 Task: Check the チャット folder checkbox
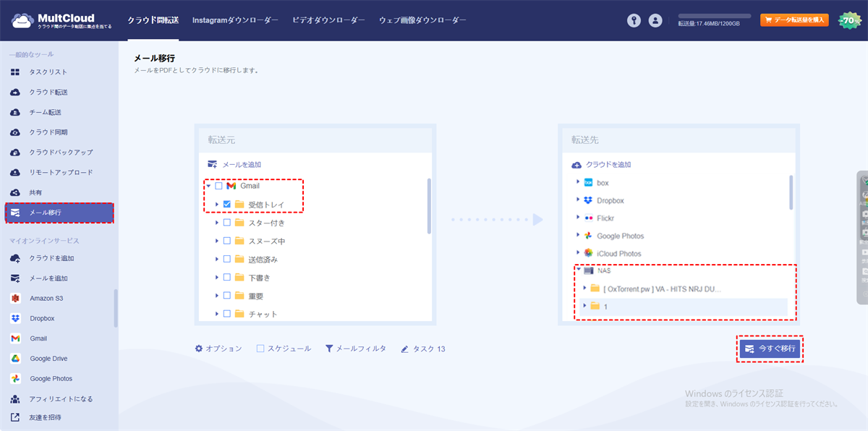coord(227,314)
